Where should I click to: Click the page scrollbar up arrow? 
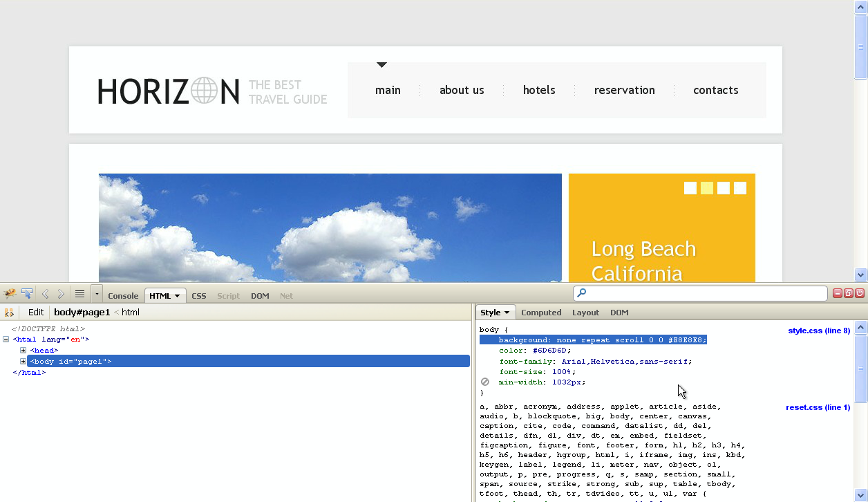pos(860,6)
